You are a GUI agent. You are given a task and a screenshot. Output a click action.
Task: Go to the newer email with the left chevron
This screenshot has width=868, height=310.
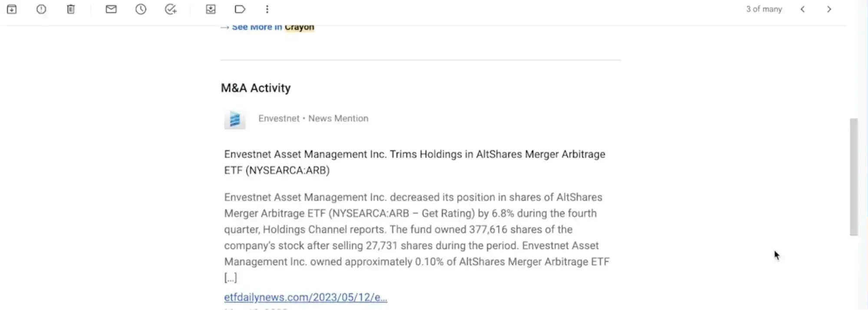(802, 9)
